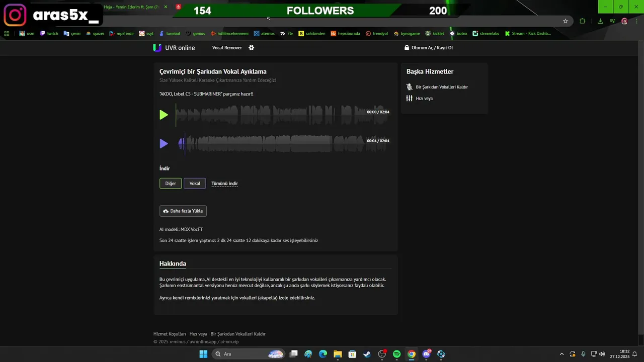
Task: Open the 7tv bookmark
Action: pos(287,34)
